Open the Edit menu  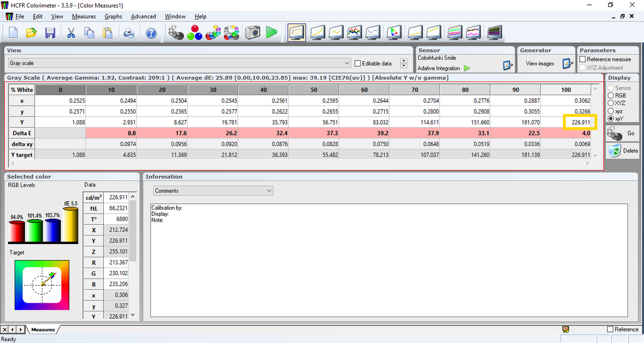pos(38,16)
